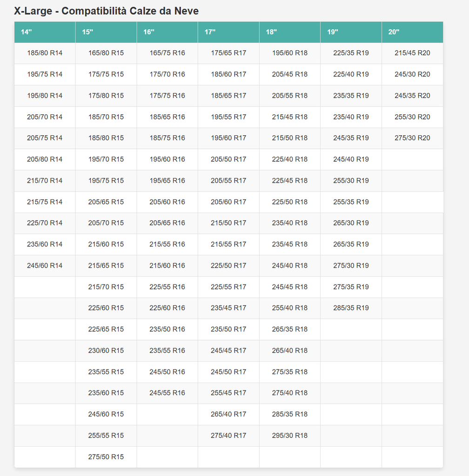Click tire size 230/60 R15

pos(106,350)
